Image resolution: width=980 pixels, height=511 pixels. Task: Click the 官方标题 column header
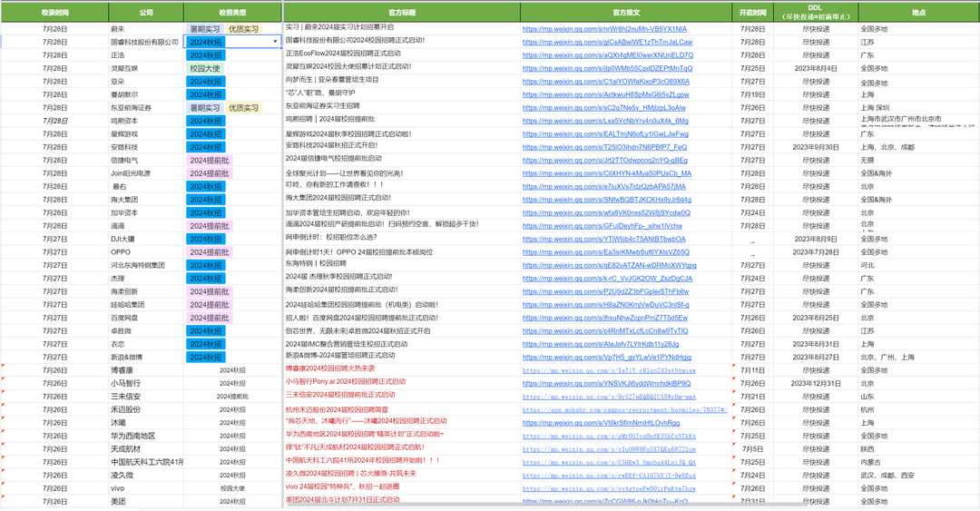(402, 13)
